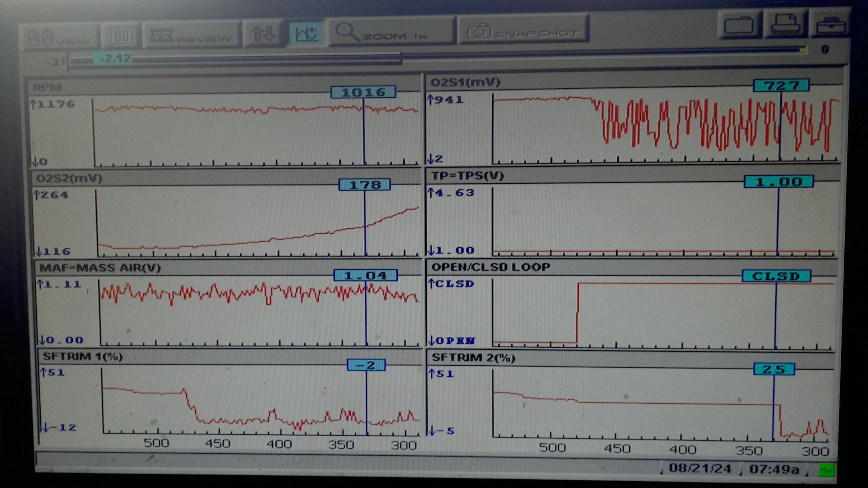This screenshot has width=868, height=488.
Task: Click the 1.04 cursor value on MAF
Action: pos(365,275)
